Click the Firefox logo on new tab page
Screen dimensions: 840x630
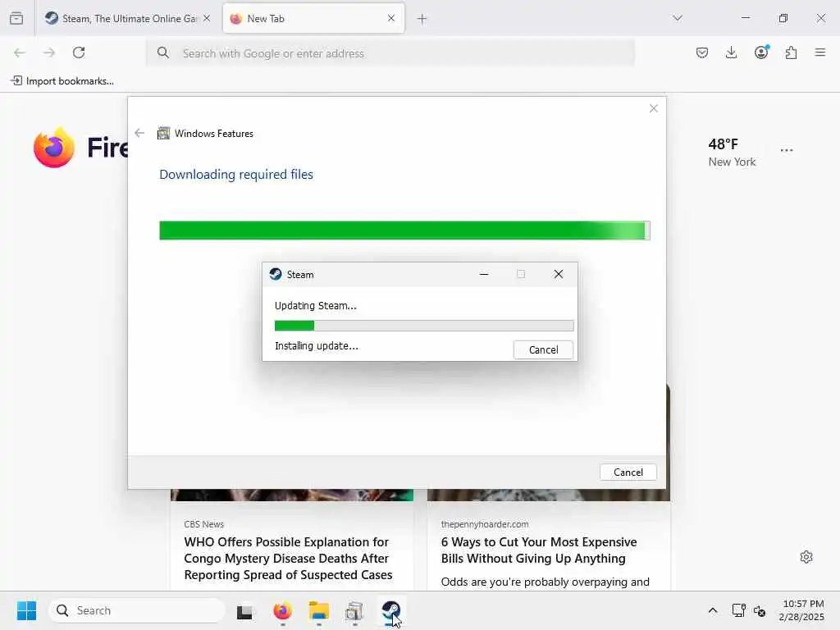[x=53, y=148]
